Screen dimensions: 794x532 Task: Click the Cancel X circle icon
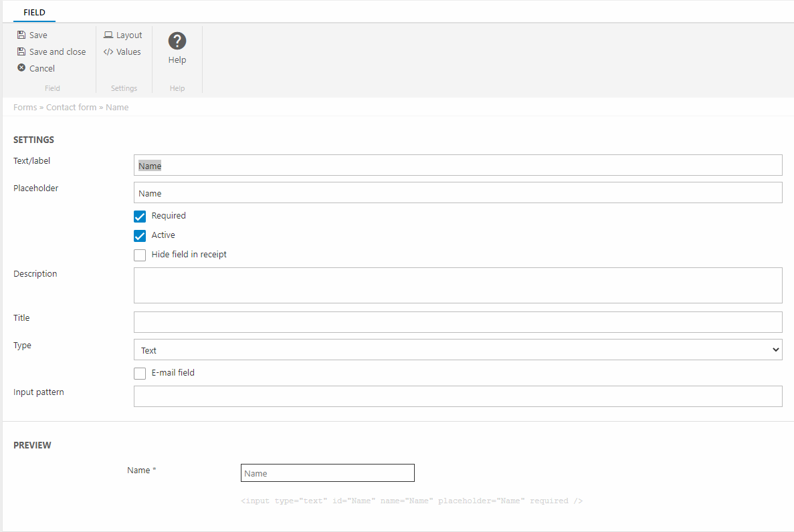(21, 68)
